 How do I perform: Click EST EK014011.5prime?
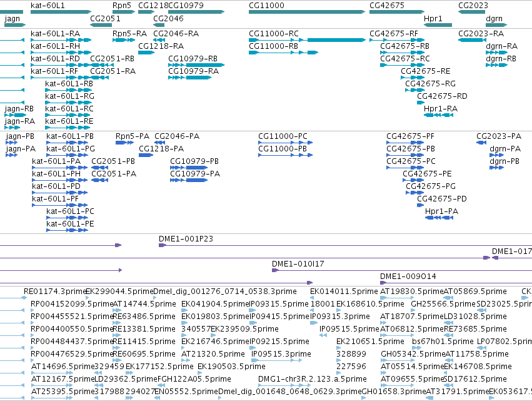coord(344,292)
